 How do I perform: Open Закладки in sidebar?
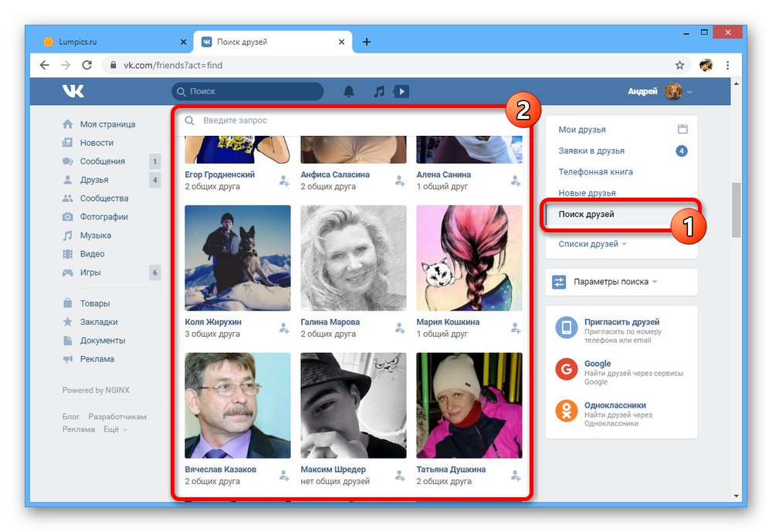point(99,322)
